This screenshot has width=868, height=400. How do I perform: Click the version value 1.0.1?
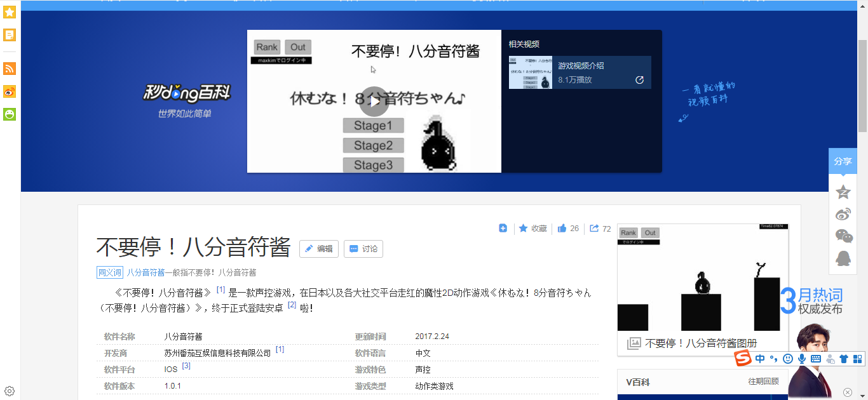coord(173,386)
